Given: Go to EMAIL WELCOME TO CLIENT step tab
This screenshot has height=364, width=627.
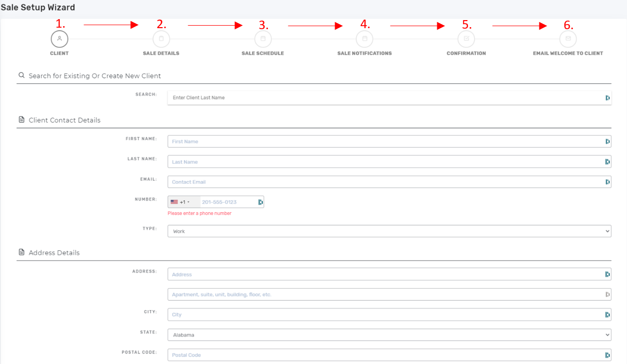Looking at the screenshot, I should [x=568, y=53].
